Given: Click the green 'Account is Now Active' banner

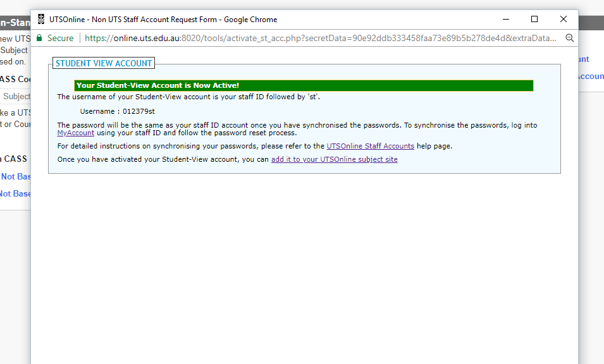Looking at the screenshot, I should coord(304,85).
